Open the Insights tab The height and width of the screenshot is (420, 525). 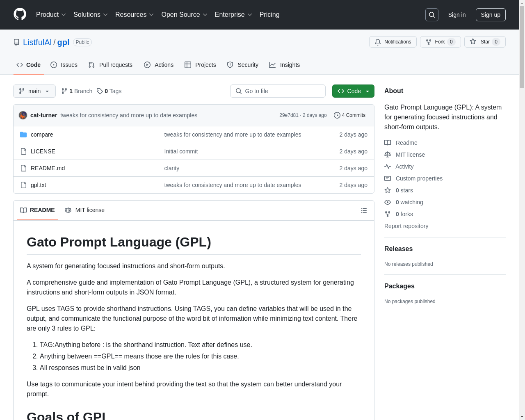284,65
